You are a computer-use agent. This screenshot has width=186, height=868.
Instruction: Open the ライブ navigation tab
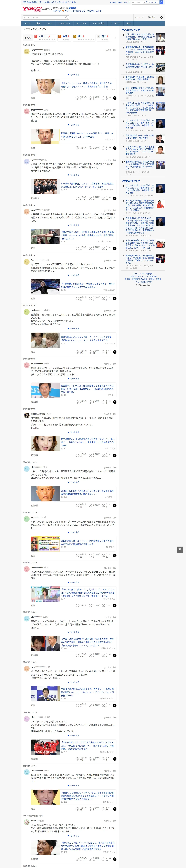49,24
